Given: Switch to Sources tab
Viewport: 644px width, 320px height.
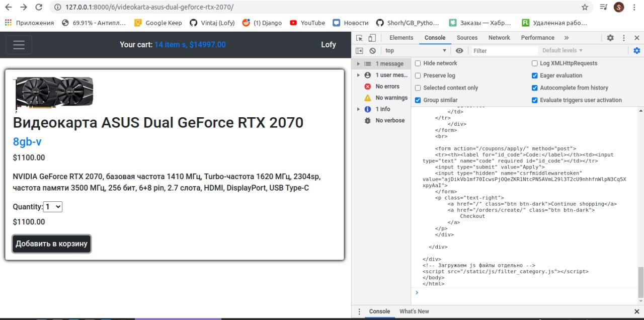Looking at the screenshot, I should click(467, 38).
